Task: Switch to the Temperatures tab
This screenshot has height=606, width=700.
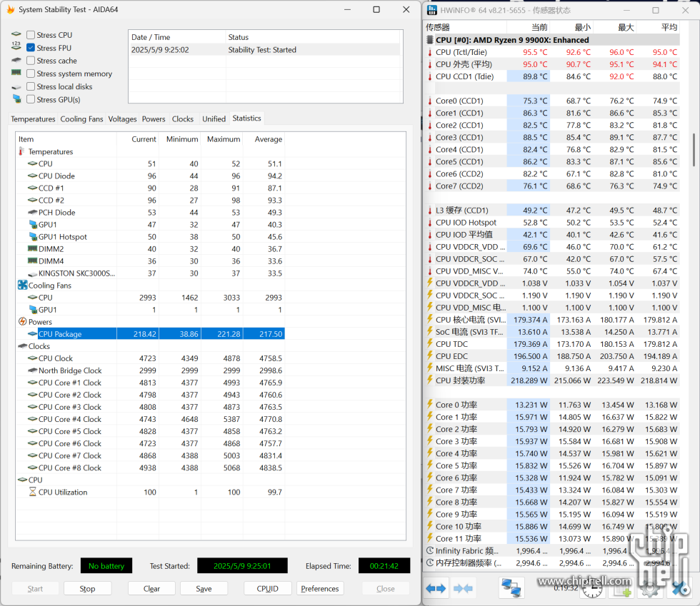Action: [33, 118]
